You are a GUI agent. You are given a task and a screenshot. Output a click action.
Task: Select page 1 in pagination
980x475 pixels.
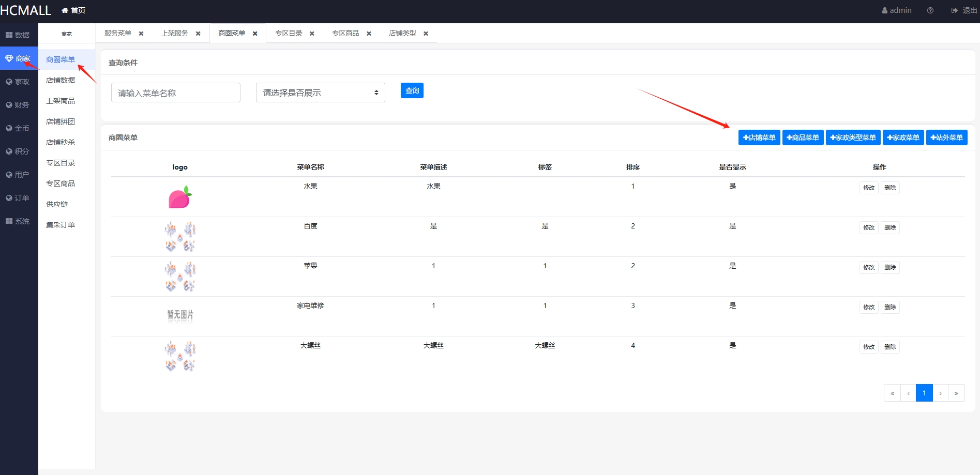click(924, 393)
